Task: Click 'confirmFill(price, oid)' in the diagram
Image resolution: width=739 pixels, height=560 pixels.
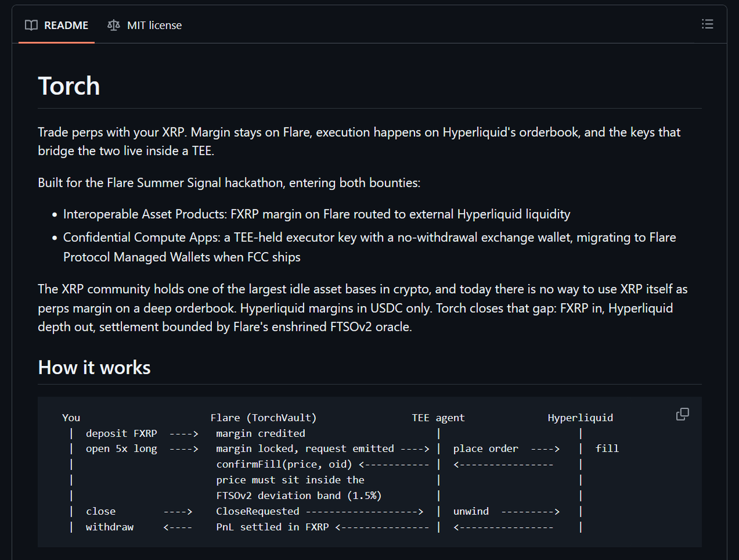Action: pyautogui.click(x=284, y=464)
